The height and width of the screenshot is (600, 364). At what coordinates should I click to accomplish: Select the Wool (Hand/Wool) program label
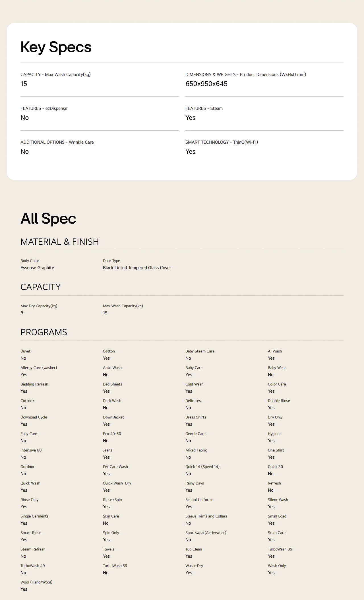[36, 582]
